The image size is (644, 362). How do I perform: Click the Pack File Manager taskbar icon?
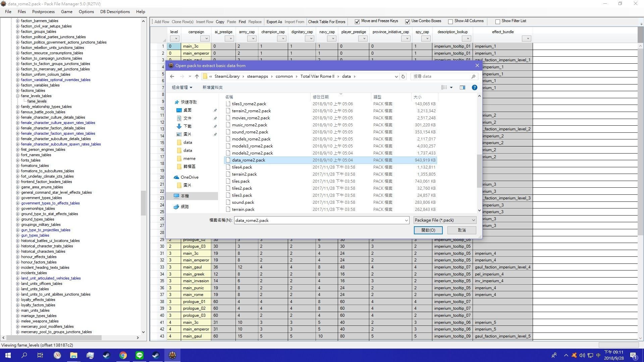172,355
